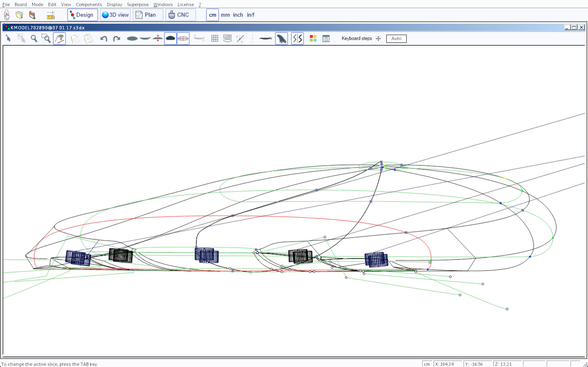The image size is (588, 367).
Task: Click the magnifier zoom tool
Action: coord(34,39)
